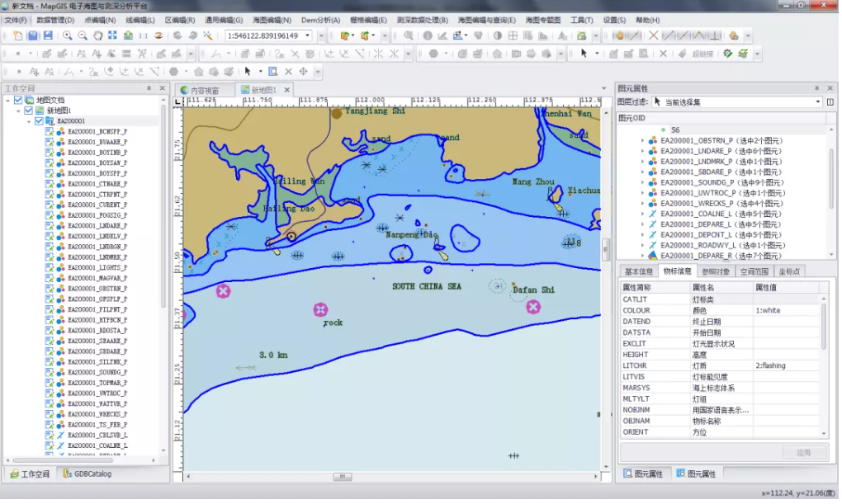
Task: Click the orange X delete icon
Action: (x=654, y=36)
